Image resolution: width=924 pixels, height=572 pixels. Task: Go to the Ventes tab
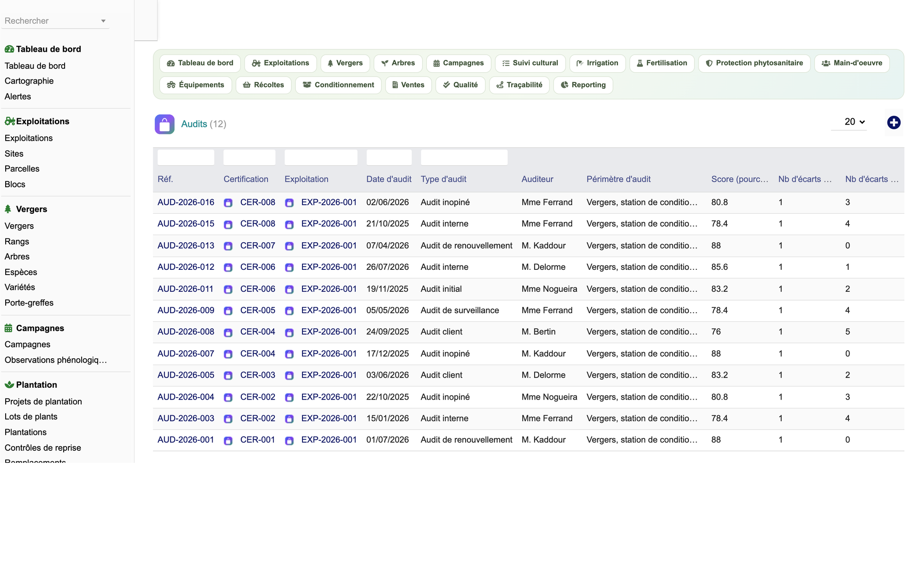click(408, 85)
